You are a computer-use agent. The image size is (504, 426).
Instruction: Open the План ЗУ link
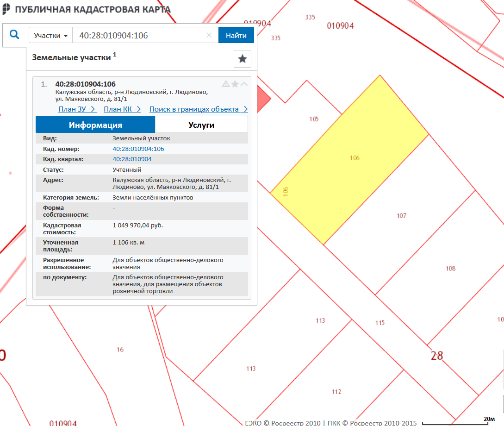(77, 109)
